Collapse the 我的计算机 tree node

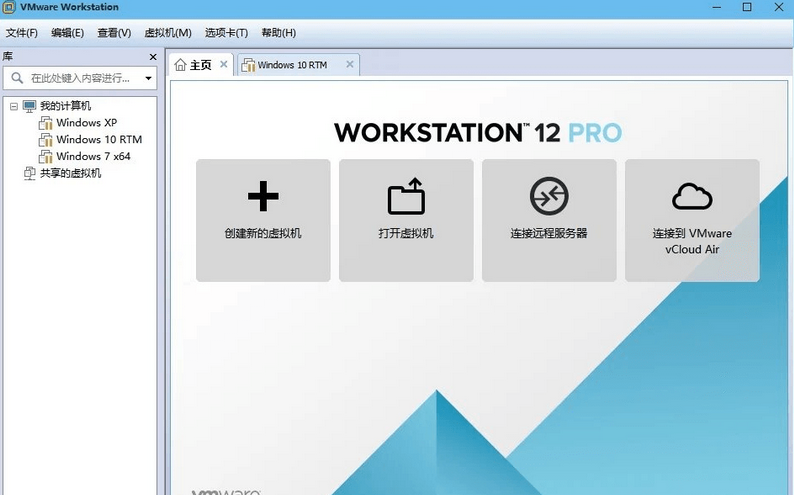[x=14, y=106]
